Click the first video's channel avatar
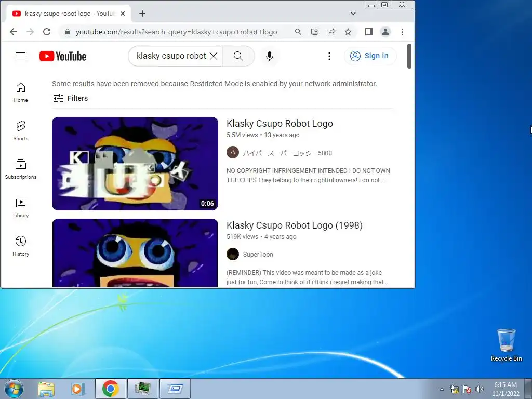The width and height of the screenshot is (532, 399). coord(233,153)
